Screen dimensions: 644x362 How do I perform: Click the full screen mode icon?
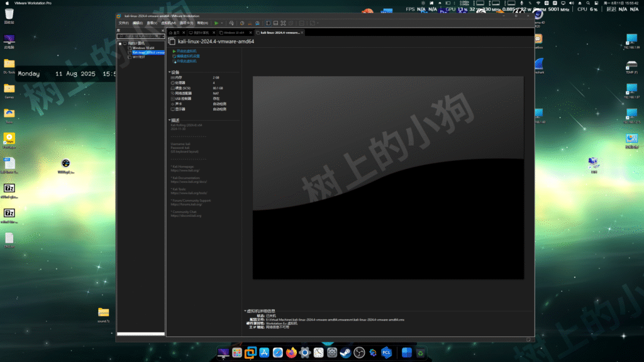tap(284, 23)
